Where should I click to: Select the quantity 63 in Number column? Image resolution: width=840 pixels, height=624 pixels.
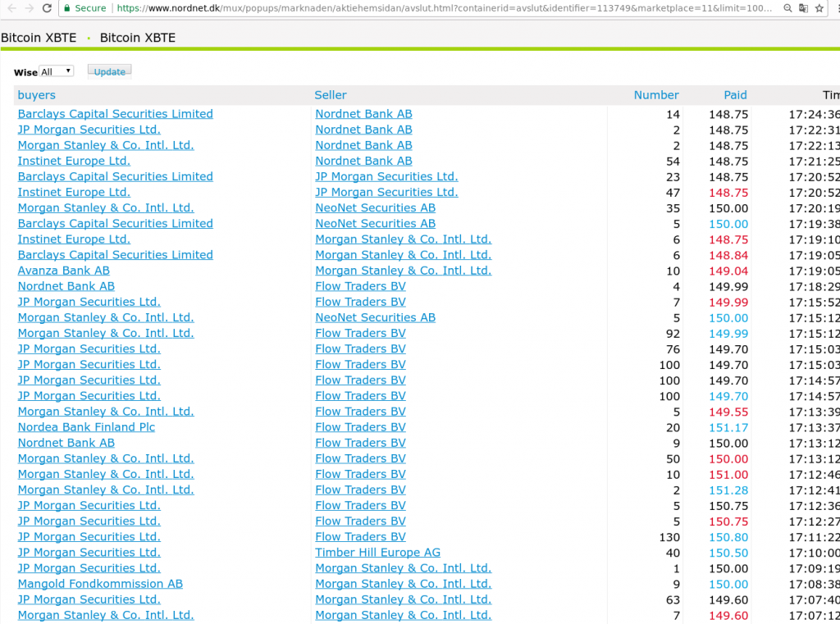(673, 600)
